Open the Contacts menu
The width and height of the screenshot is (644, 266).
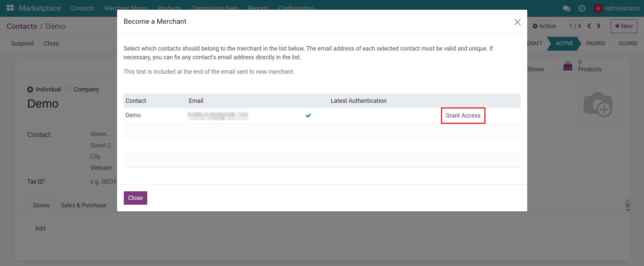click(x=83, y=8)
